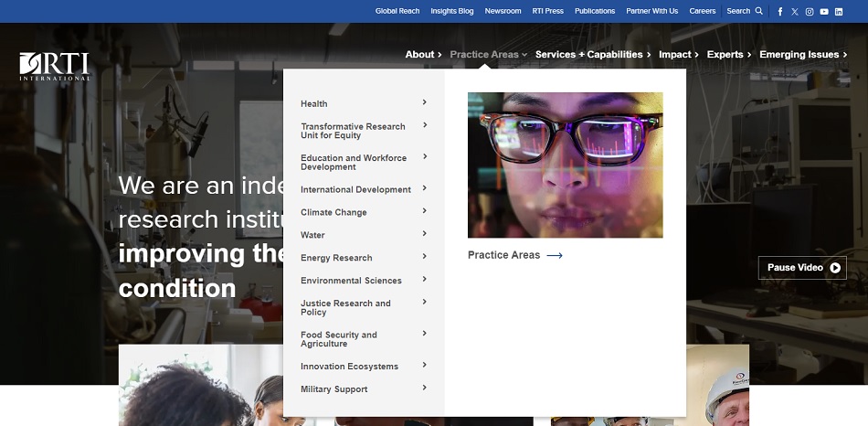Open the YouTube social icon
The image size is (868, 426).
pos(824,12)
